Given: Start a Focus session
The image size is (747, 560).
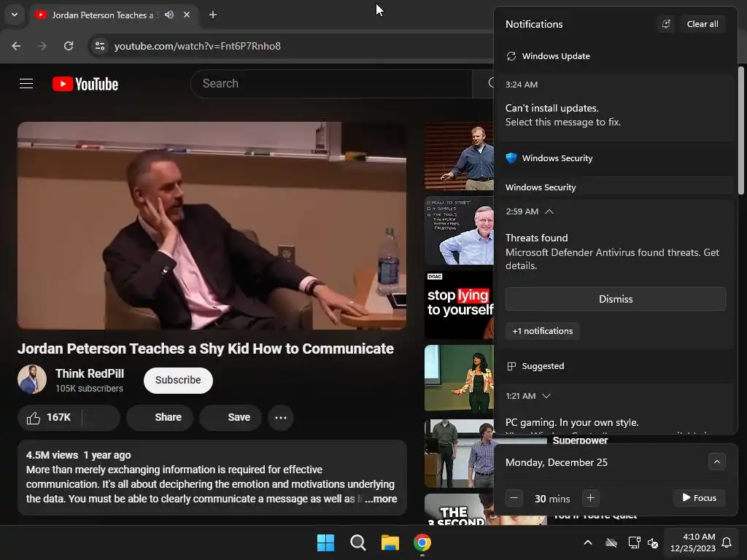Looking at the screenshot, I should (700, 498).
